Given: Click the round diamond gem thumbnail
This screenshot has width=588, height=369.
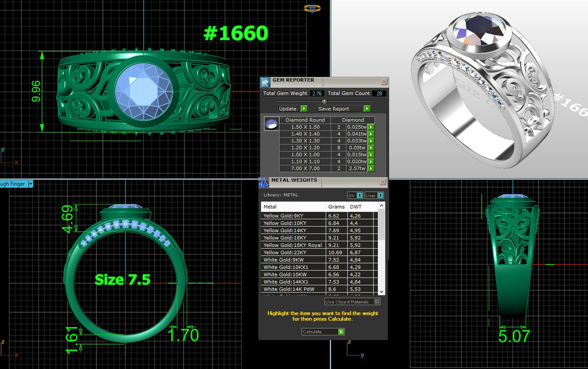Looking at the screenshot, I should (271, 124).
